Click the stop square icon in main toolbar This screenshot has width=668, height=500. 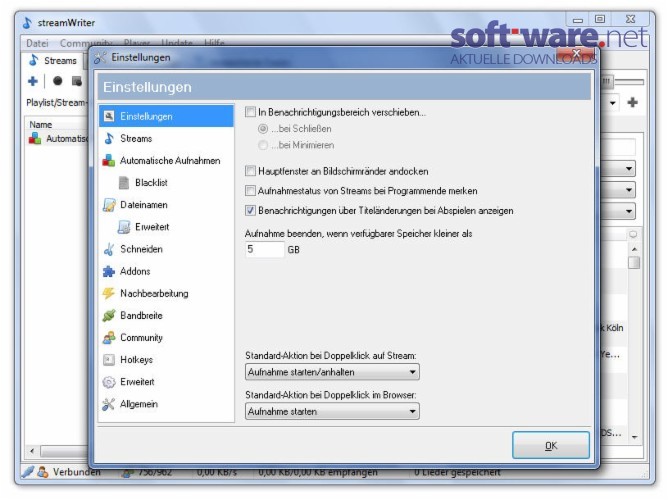click(77, 81)
